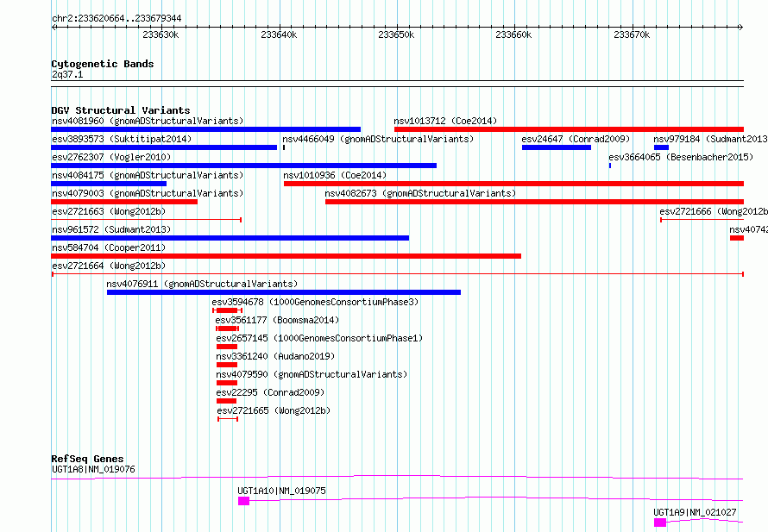Open nsv961572 (Sudmant2013) label

click(x=111, y=229)
